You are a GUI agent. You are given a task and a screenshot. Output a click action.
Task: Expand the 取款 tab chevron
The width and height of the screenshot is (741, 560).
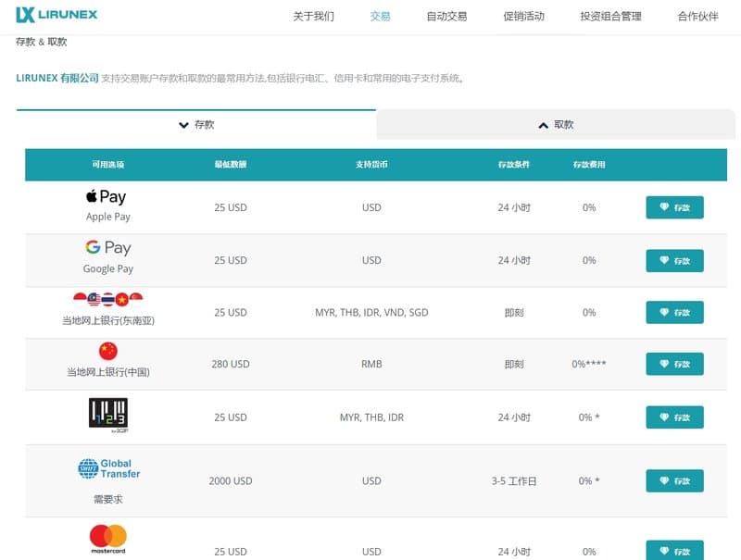point(544,125)
